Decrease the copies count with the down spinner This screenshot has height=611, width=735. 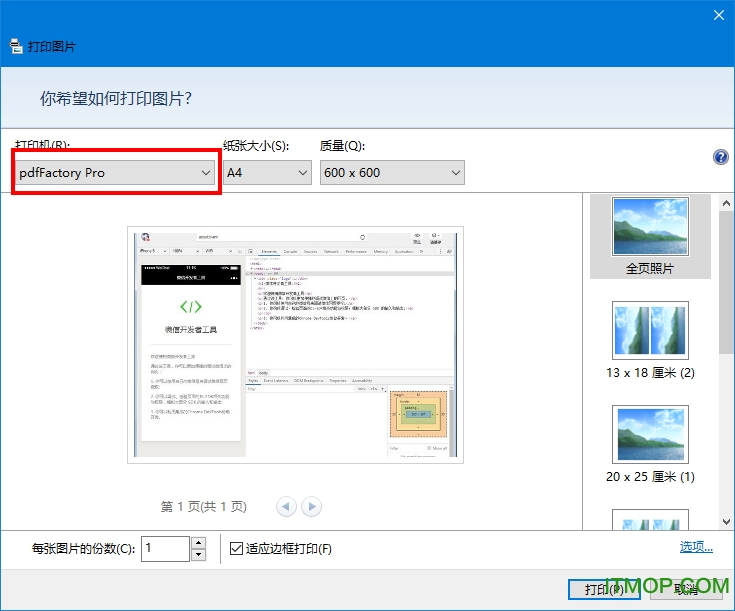[198, 555]
